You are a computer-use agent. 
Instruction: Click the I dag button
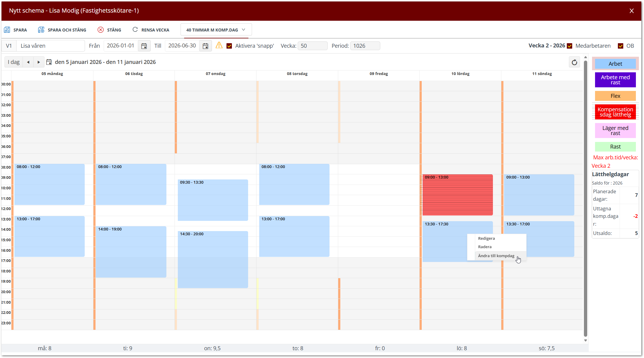(x=14, y=62)
